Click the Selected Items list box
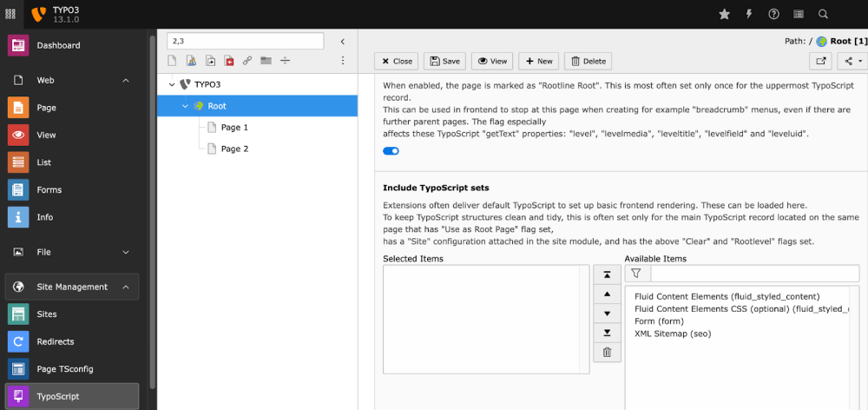 coord(486,320)
